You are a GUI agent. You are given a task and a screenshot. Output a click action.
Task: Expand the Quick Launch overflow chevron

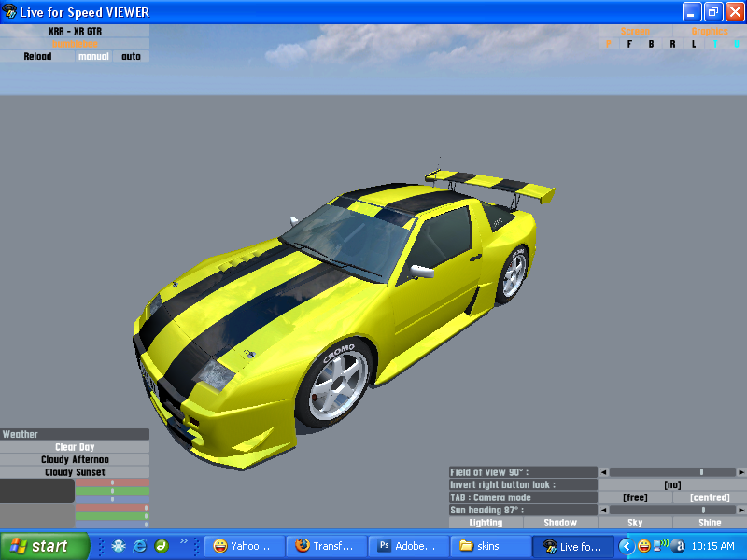click(x=183, y=541)
